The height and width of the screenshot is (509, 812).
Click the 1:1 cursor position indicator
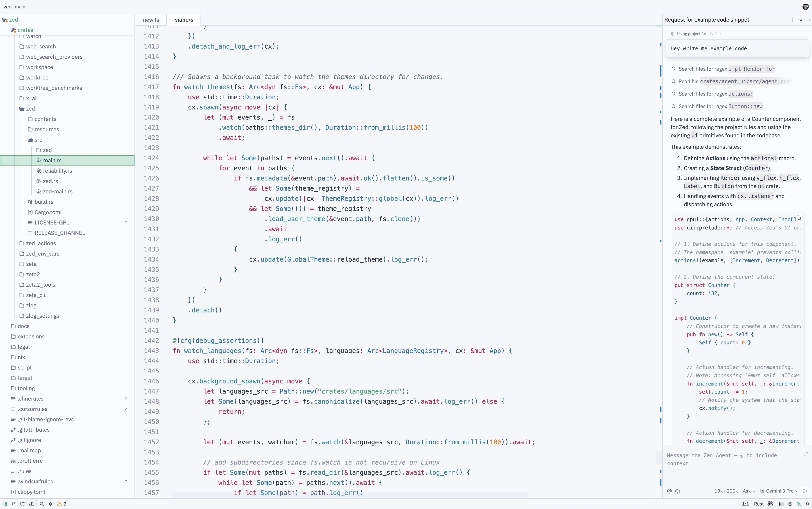click(x=745, y=504)
